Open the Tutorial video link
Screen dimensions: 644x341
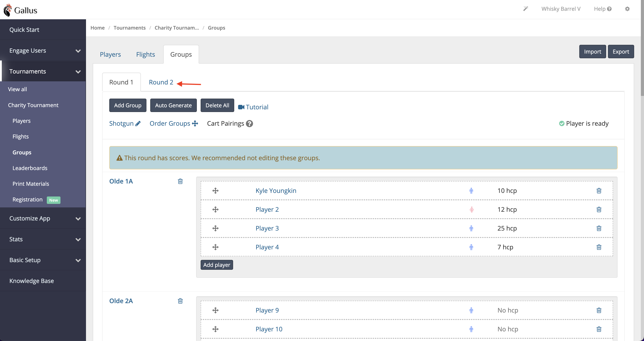(x=253, y=107)
